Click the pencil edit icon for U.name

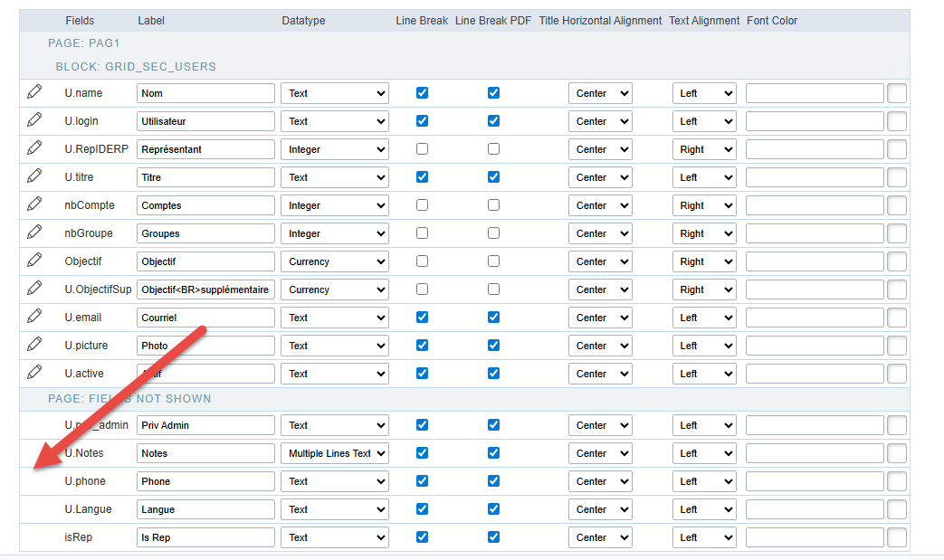(x=34, y=92)
